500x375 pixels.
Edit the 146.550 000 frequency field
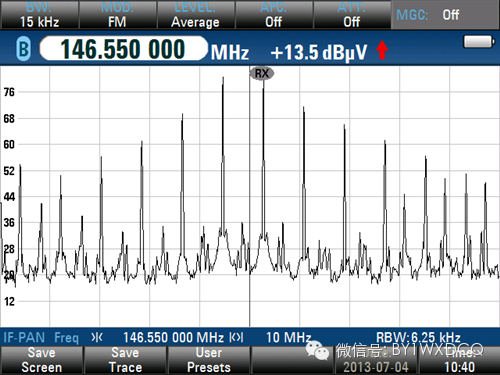pos(123,49)
